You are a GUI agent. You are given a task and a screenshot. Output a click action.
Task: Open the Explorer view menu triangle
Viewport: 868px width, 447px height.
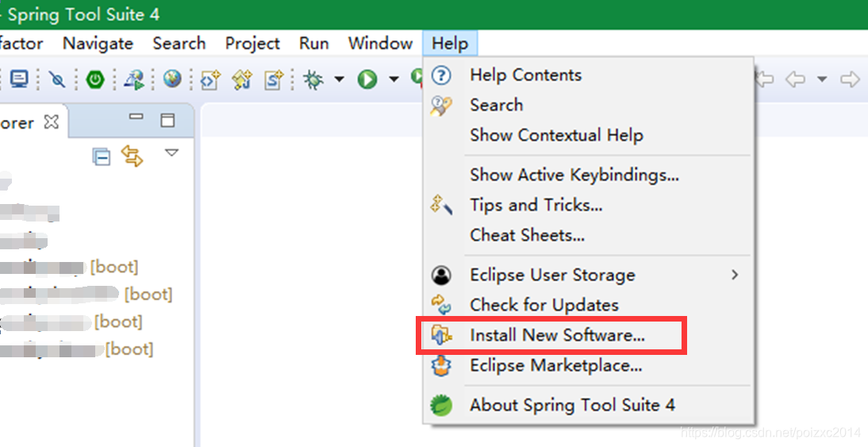point(172,152)
